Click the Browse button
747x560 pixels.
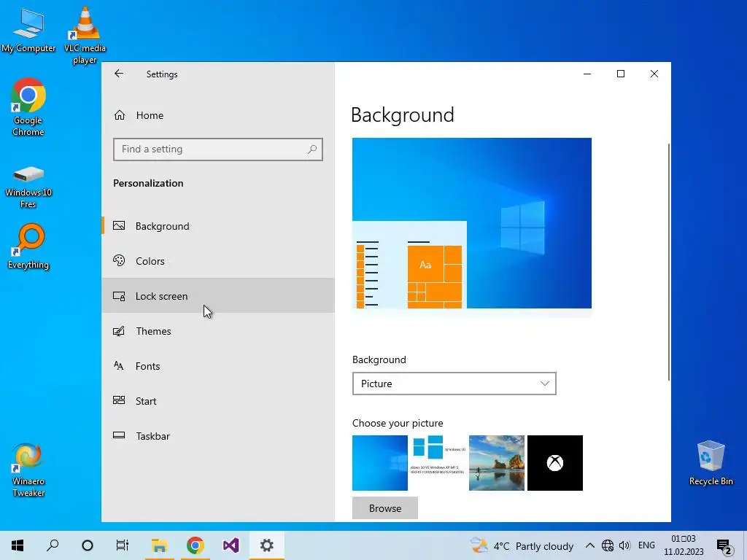coord(385,508)
